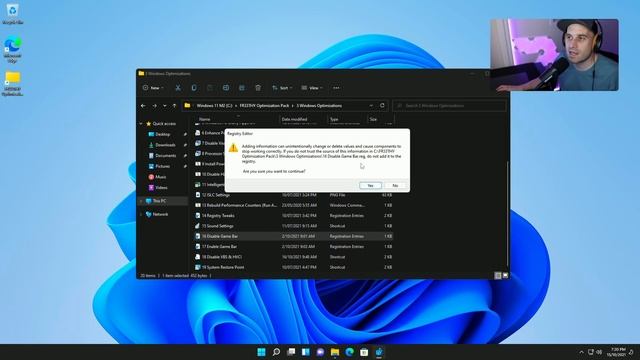The image size is (640, 360).
Task: Open the Windows Start menu
Action: click(261, 352)
